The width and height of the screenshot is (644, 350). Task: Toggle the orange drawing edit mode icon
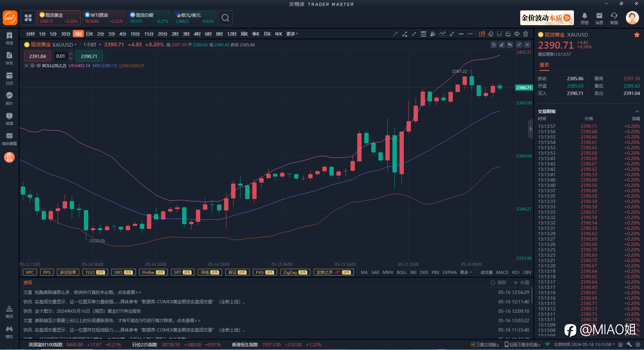coord(482,34)
